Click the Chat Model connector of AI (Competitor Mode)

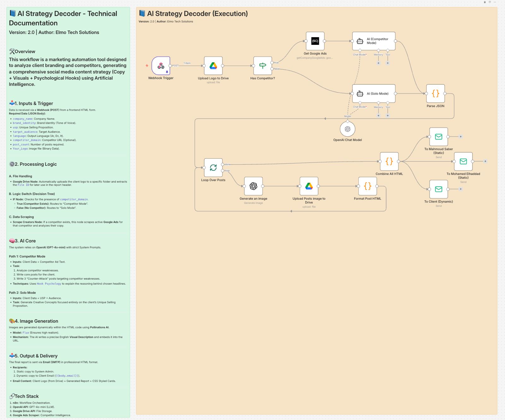(x=360, y=50)
